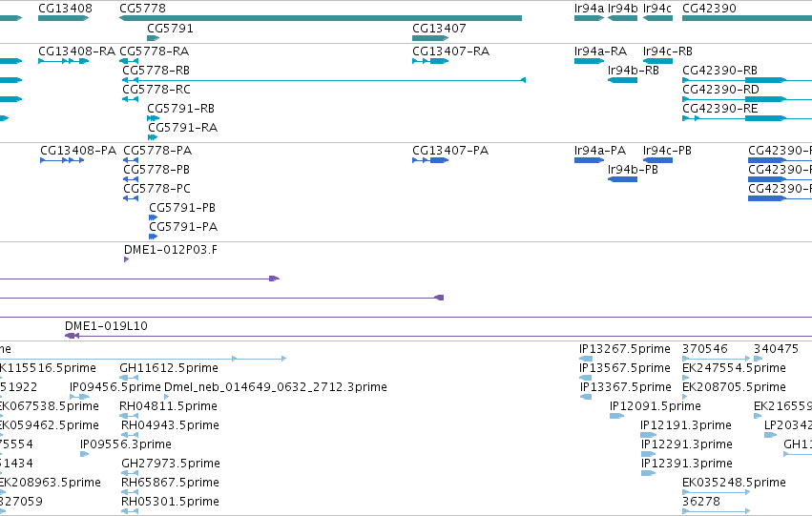
Task: Click the Ir94b-RB transcript
Action: (622, 80)
